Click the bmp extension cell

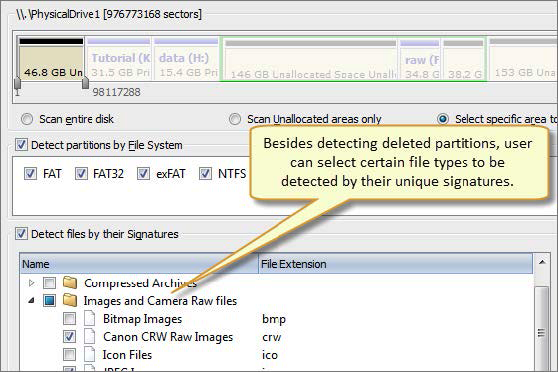274,319
